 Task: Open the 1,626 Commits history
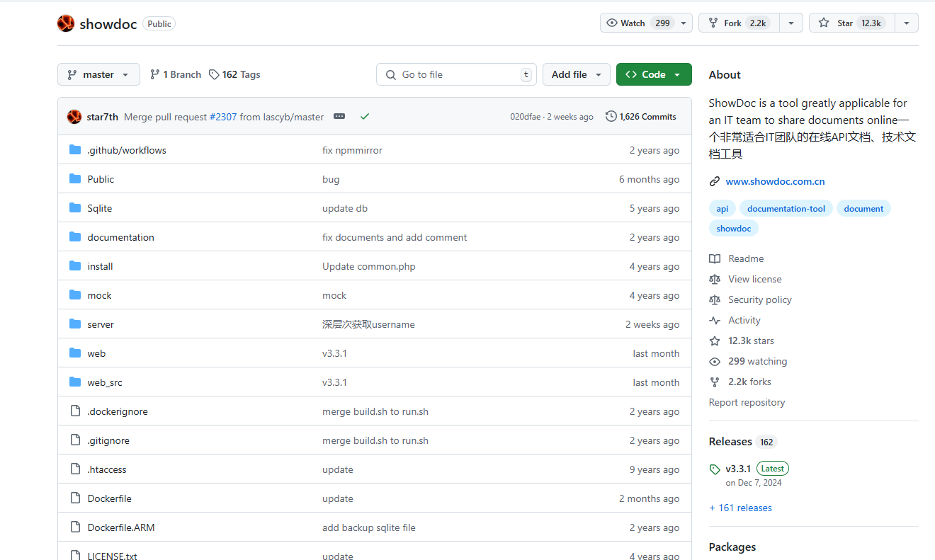pos(641,116)
